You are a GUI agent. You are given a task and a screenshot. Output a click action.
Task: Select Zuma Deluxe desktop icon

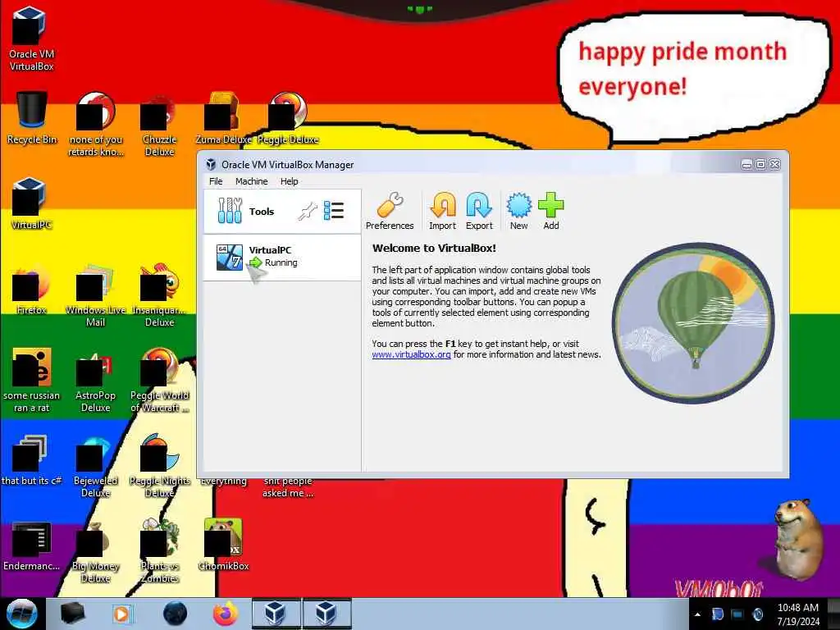point(223,118)
